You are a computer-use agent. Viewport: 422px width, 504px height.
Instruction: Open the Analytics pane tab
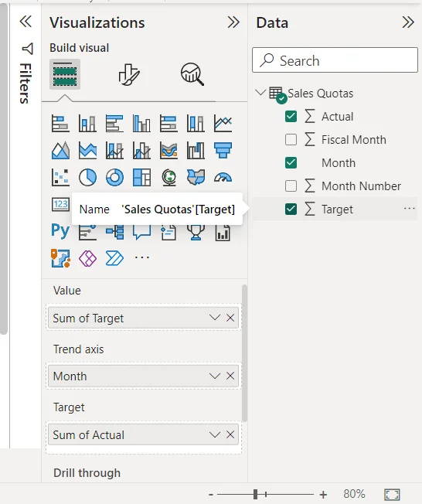[x=192, y=74]
